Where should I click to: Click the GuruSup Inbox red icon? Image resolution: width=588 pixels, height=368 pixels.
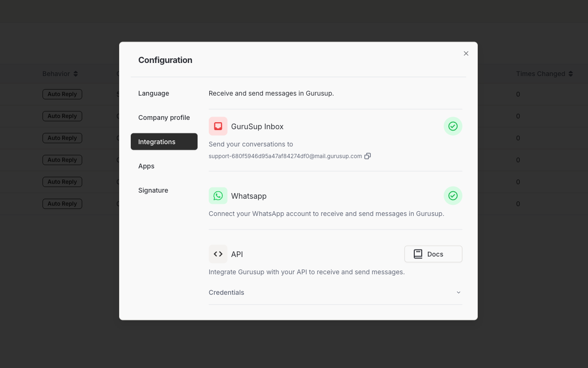point(218,126)
